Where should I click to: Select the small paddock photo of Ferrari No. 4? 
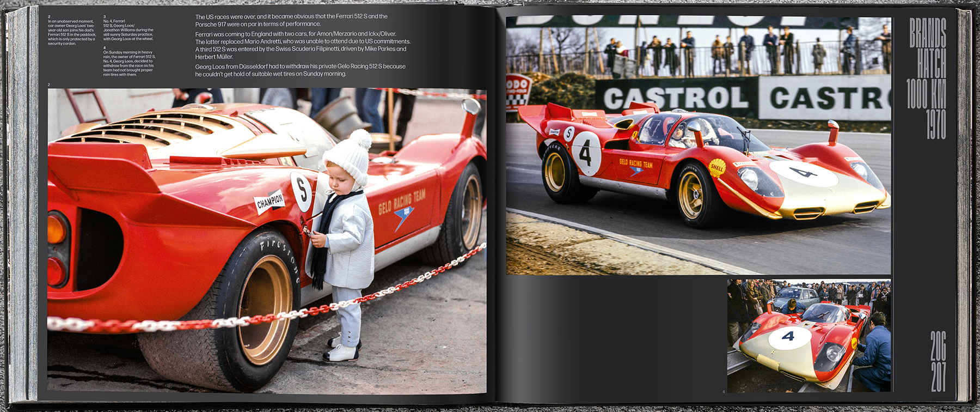click(x=809, y=336)
